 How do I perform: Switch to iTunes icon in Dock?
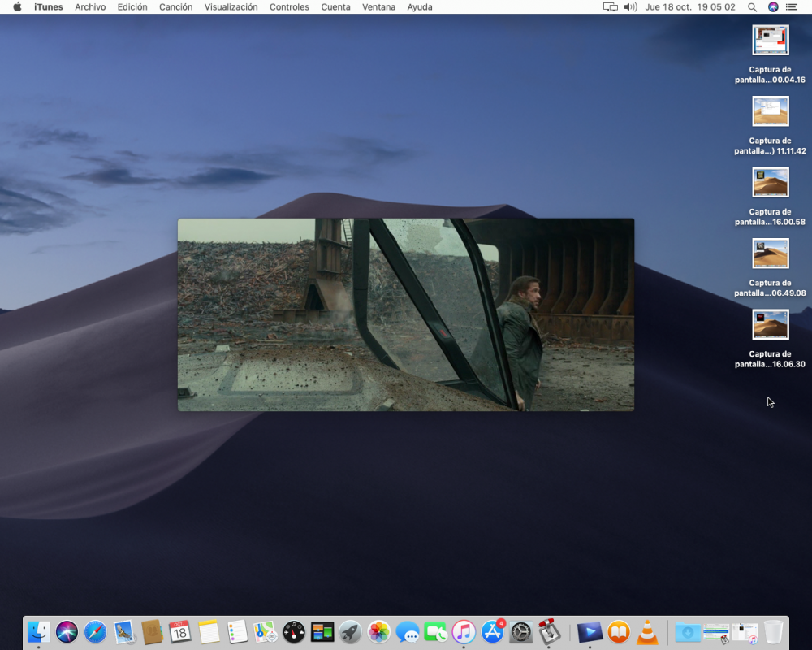464,632
